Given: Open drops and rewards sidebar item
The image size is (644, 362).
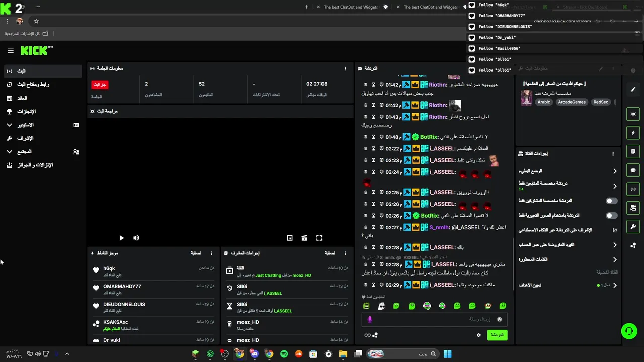Looking at the screenshot, I should tap(43, 165).
